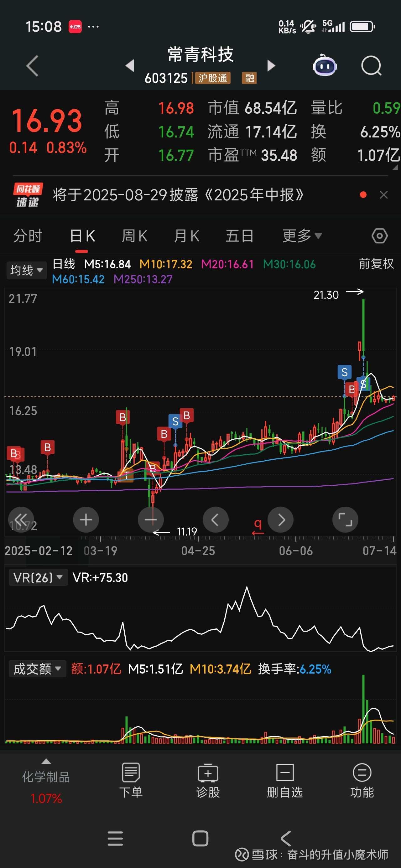Tap the 换手率:6.25% label
This screenshot has width=401, height=868.
coord(294,669)
